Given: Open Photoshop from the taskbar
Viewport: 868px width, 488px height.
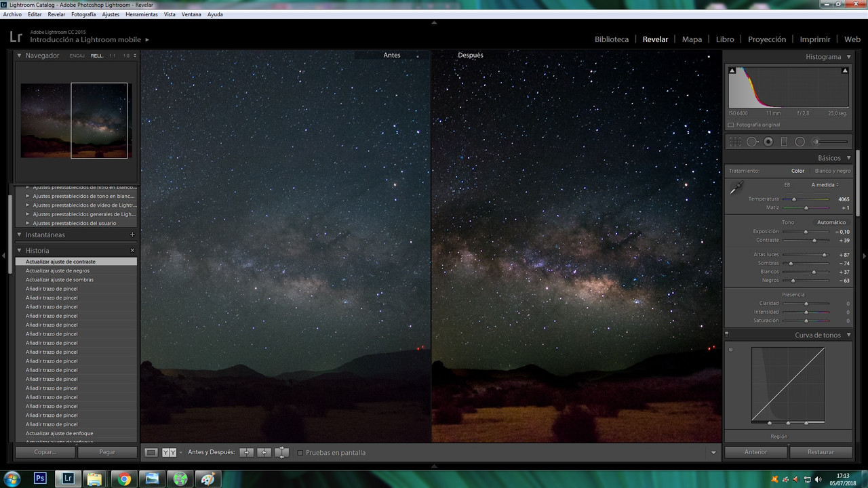Looking at the screenshot, I should 40,479.
